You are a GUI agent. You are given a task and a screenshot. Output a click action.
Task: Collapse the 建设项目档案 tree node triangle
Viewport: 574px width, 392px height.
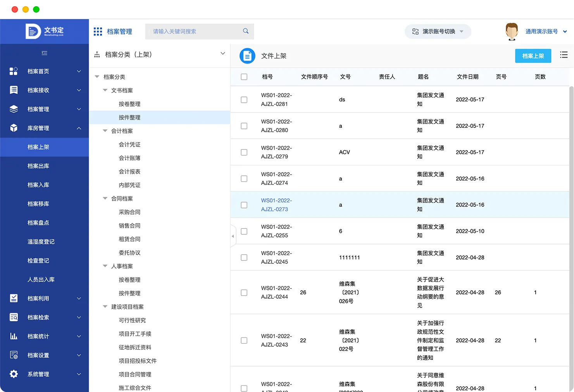point(105,307)
